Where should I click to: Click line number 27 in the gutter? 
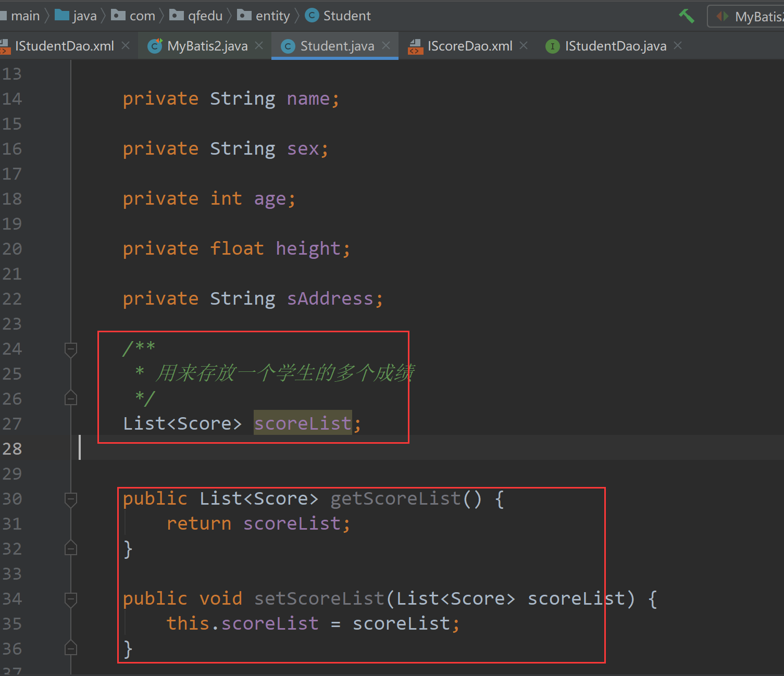[13, 423]
